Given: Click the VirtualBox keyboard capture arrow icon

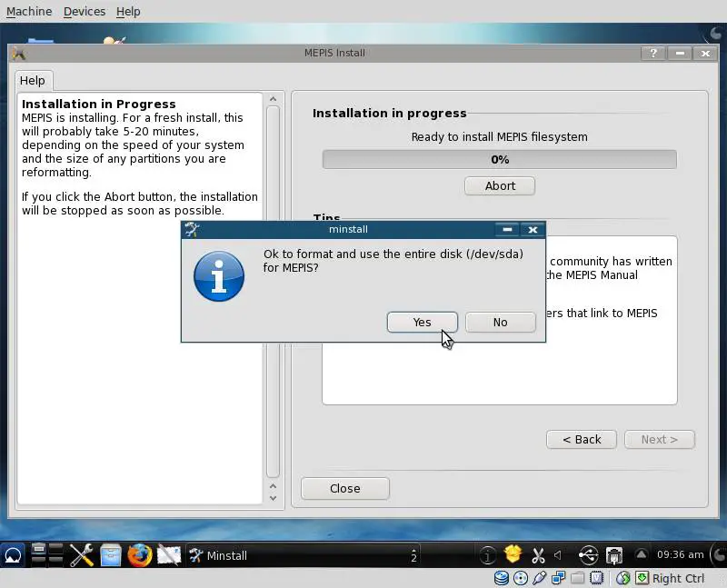Looking at the screenshot, I should point(642,578).
